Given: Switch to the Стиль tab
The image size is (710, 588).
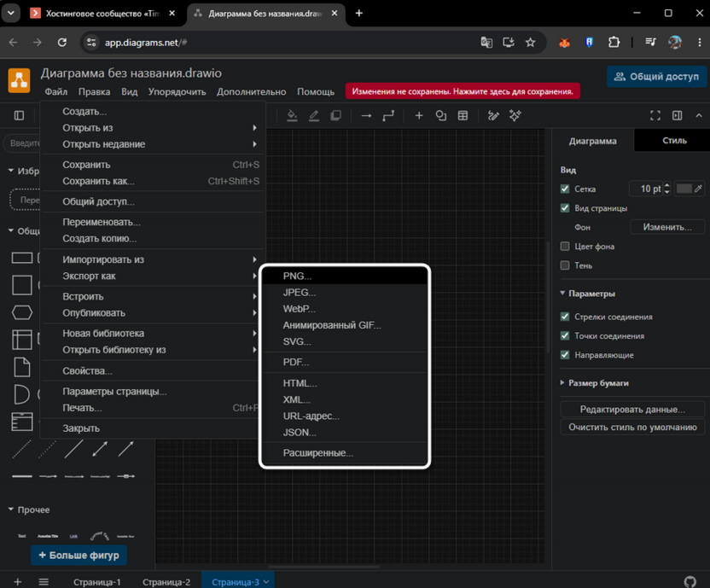Looking at the screenshot, I should pyautogui.click(x=674, y=141).
